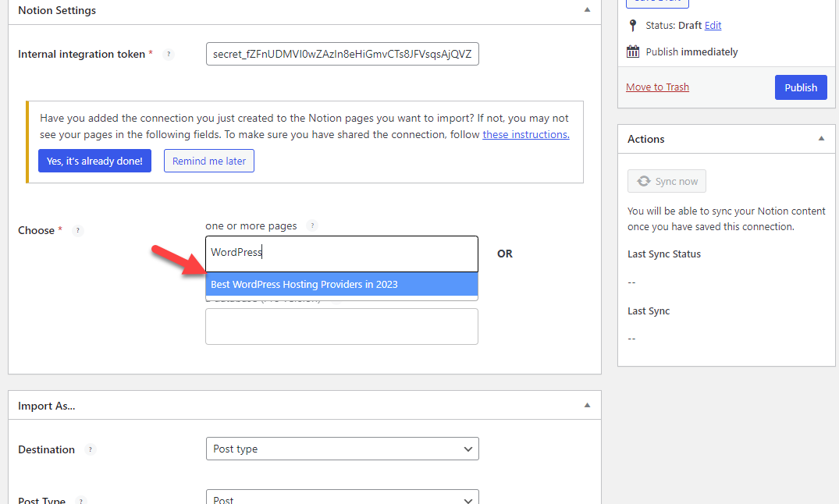Click the Internal integration token field
839x504 pixels.
[x=343, y=54]
